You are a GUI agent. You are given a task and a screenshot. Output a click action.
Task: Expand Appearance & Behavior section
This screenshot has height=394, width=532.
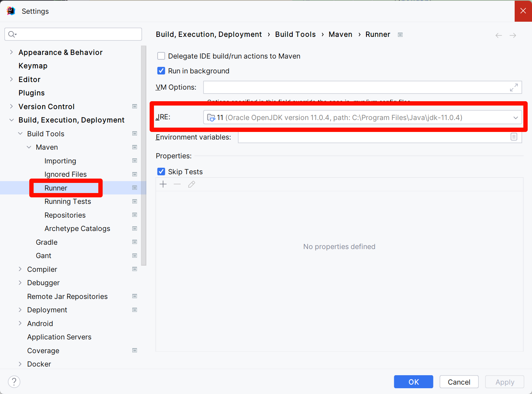(x=11, y=52)
